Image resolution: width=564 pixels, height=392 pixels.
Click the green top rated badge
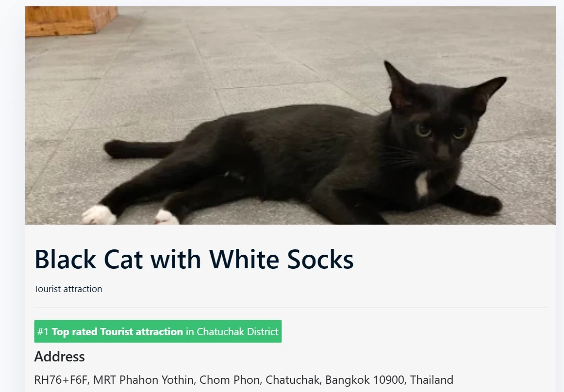pyautogui.click(x=158, y=331)
